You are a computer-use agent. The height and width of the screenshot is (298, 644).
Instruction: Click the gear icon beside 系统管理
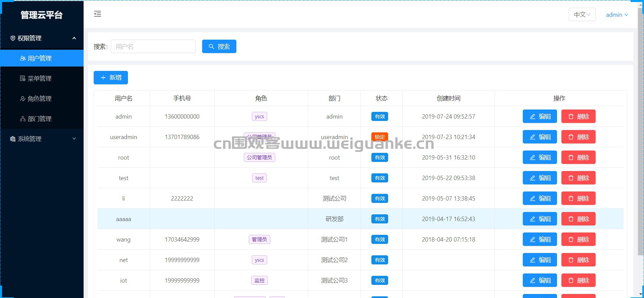(x=13, y=139)
